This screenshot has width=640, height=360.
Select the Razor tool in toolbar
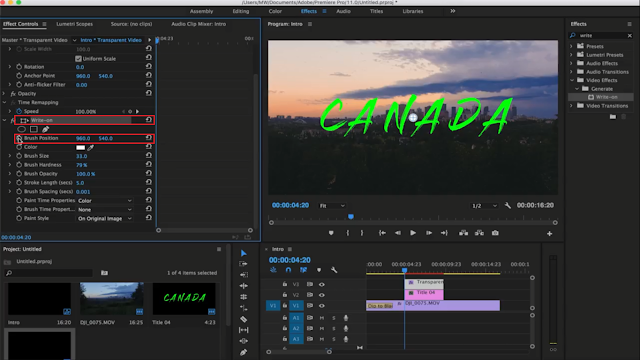244,319
